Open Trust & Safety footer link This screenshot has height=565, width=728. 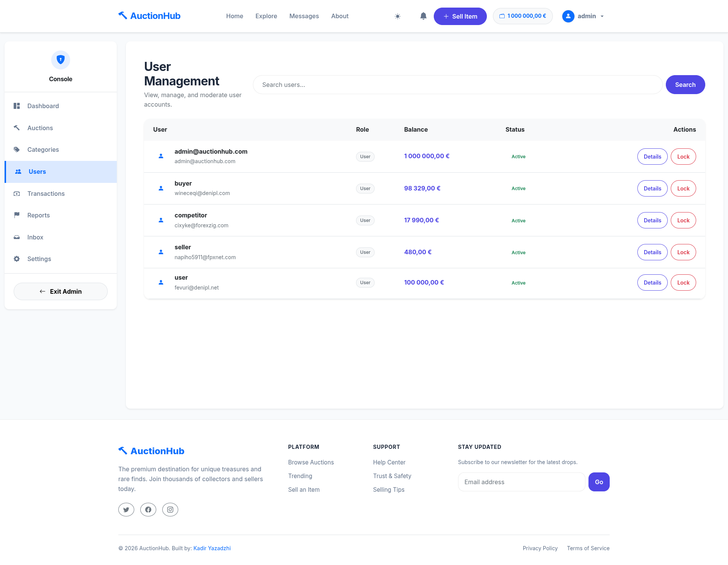392,476
